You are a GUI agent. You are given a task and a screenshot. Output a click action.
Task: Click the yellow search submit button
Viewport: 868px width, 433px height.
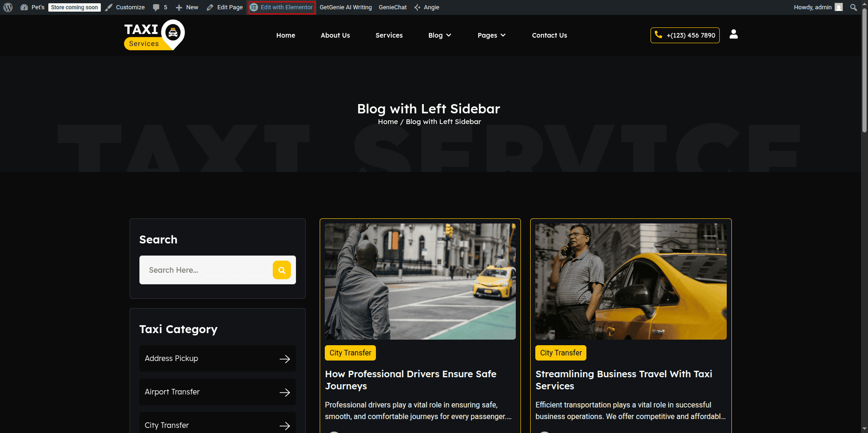tap(282, 270)
